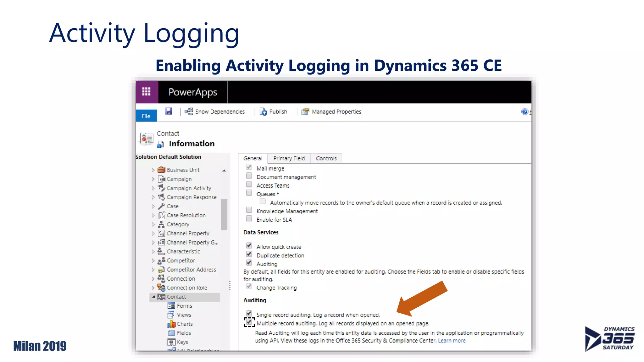Toggle the Allow quick create checkbox
Screen dimensions: 644x362
tap(249, 245)
